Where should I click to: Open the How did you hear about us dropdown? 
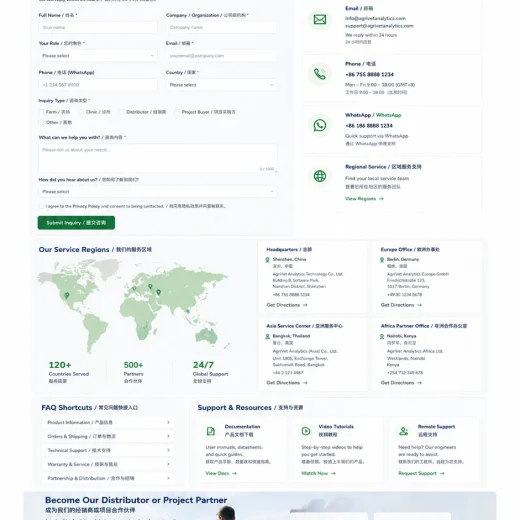tap(158, 191)
